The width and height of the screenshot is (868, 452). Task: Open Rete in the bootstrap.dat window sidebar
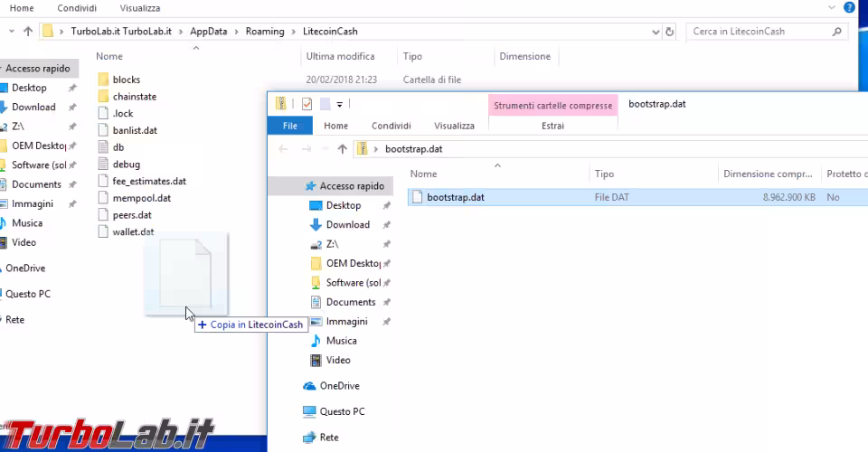coord(329,437)
